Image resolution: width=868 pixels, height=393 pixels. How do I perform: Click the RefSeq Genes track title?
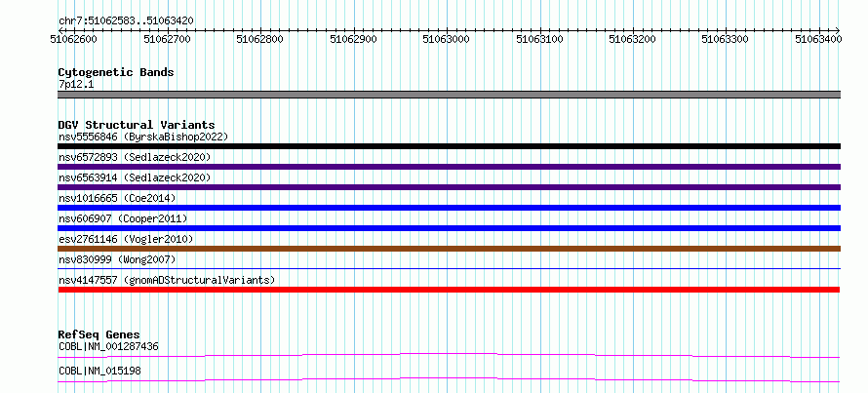point(99,334)
